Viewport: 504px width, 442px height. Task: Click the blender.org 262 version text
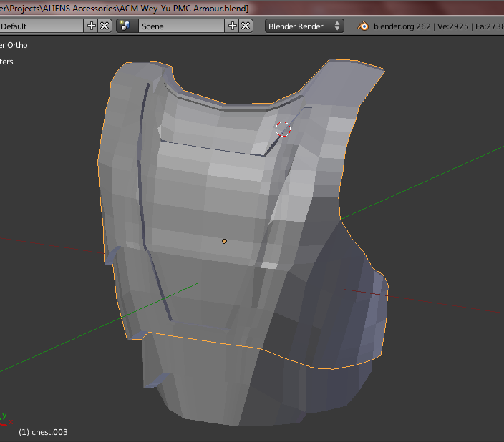point(402,26)
